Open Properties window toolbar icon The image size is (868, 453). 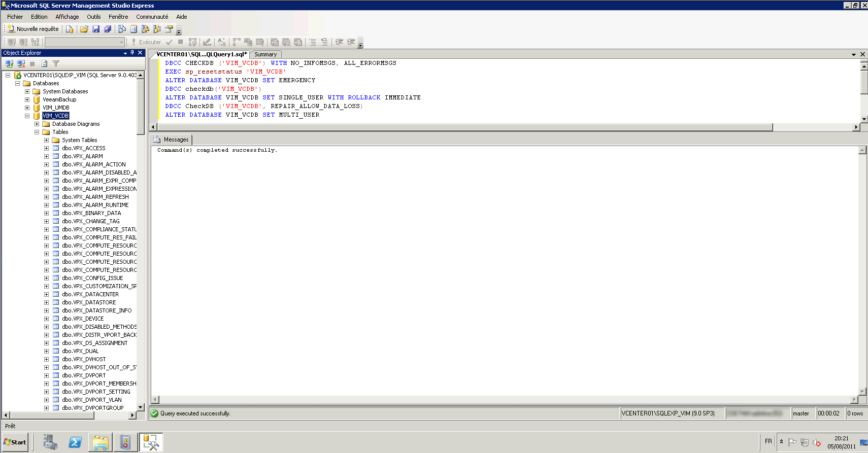(x=169, y=29)
